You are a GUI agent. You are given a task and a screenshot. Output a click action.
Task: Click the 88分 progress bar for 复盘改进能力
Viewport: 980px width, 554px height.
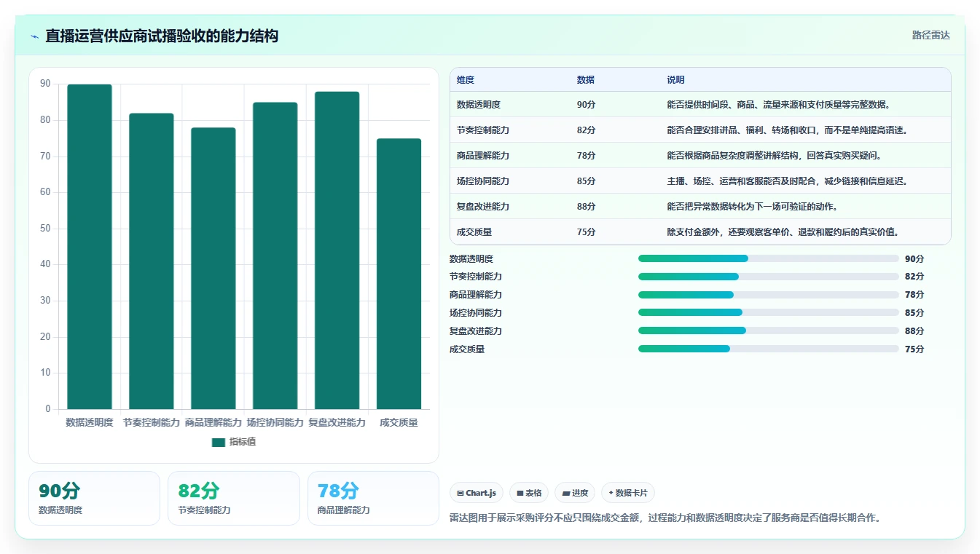pos(769,331)
